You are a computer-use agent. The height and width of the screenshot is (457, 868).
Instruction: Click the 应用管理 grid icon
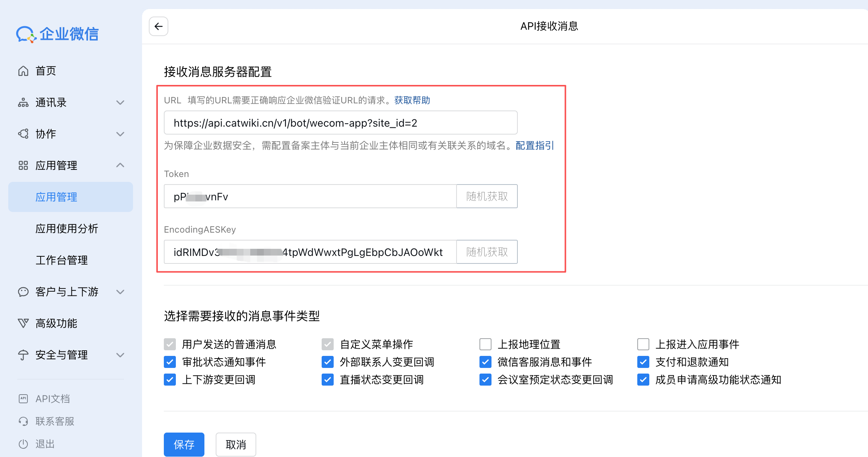(x=23, y=165)
